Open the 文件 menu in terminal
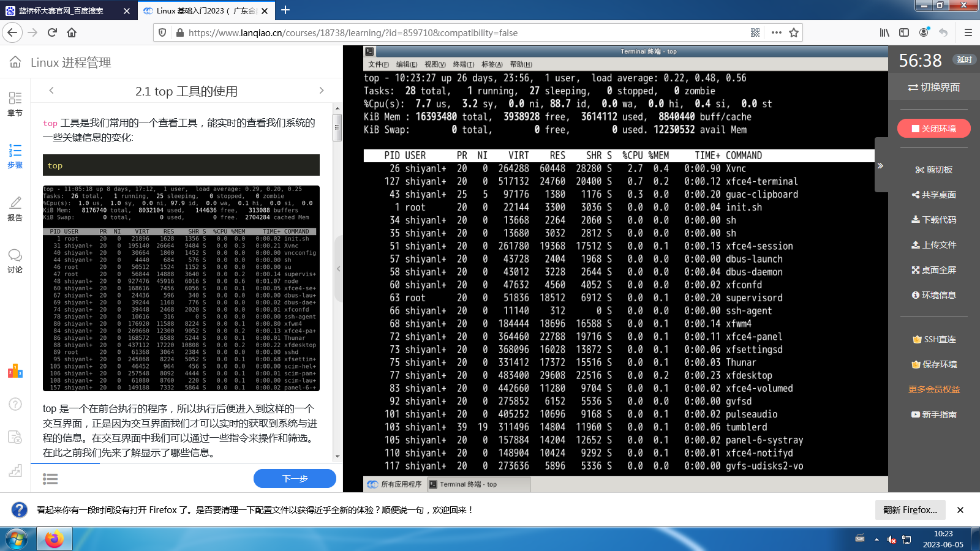Screen dimensions: 980x551 pos(378,64)
